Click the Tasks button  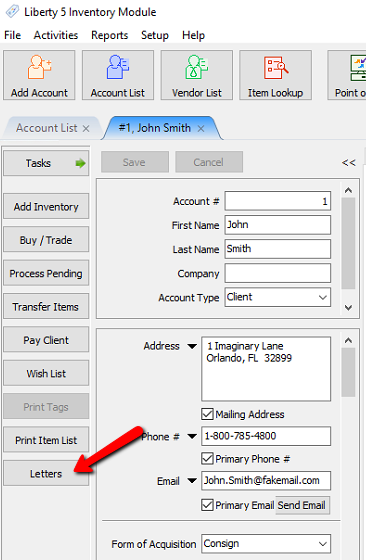pos(46,164)
